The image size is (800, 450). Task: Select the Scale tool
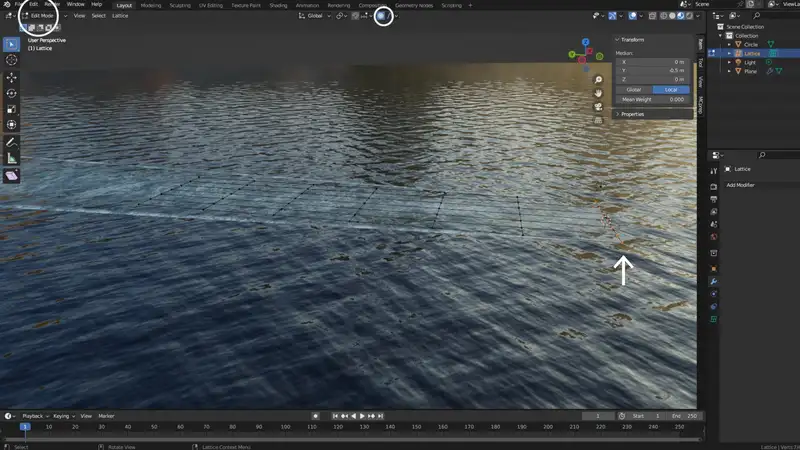coord(12,109)
